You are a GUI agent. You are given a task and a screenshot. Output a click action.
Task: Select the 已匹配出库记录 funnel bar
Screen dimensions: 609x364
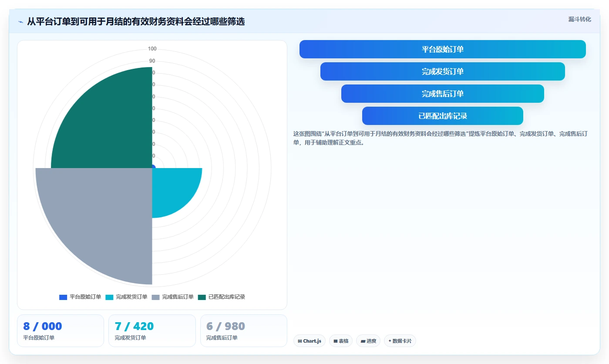click(x=442, y=116)
